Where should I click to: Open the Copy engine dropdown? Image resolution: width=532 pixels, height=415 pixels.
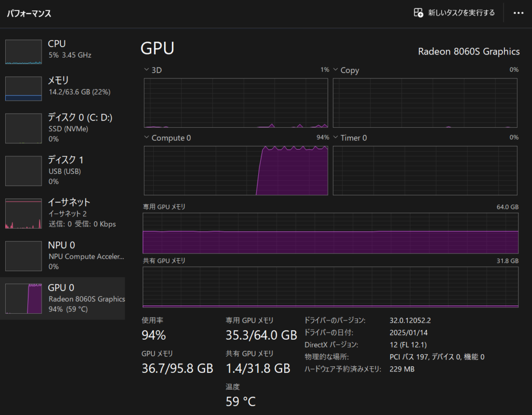coord(336,70)
